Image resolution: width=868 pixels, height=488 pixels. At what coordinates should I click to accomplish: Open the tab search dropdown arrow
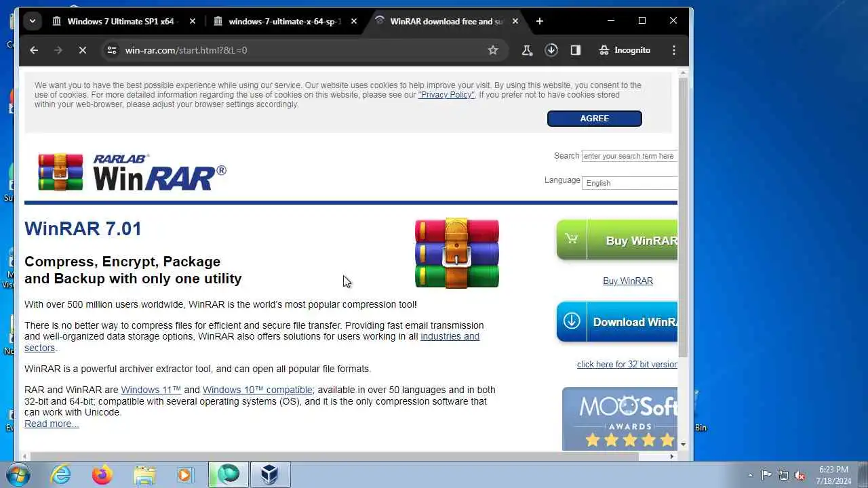pos(32,21)
